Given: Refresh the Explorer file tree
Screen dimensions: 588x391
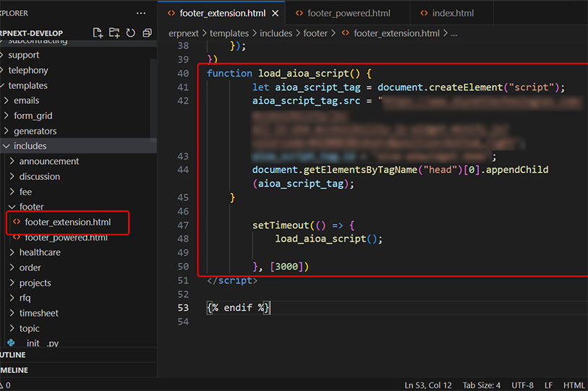Looking at the screenshot, I should click(130, 33).
